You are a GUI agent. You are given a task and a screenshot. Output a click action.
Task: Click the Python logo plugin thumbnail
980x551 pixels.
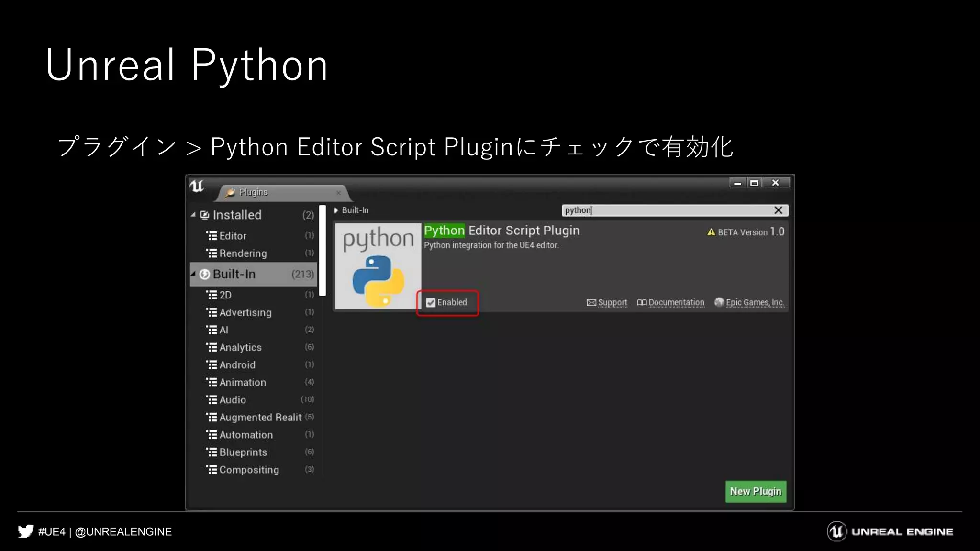(378, 266)
